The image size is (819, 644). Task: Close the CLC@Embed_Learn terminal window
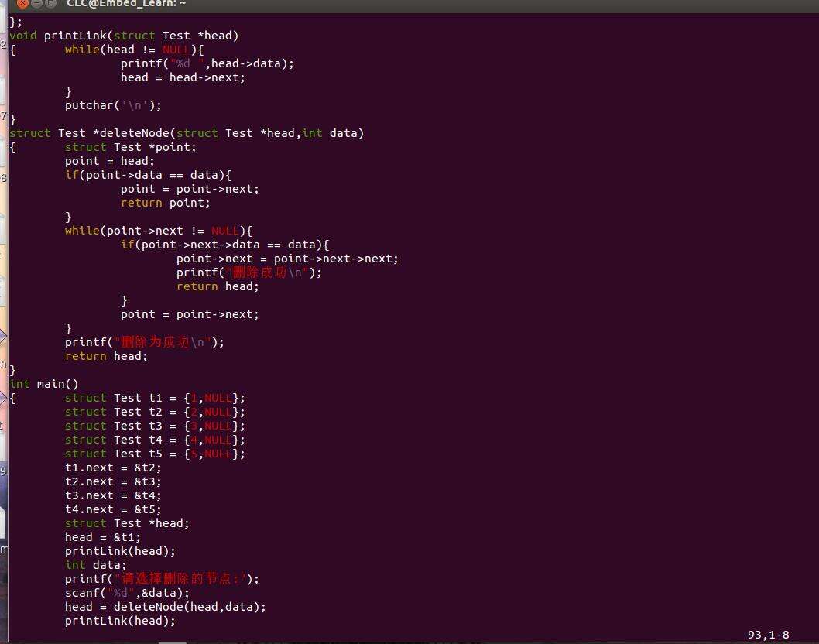(x=22, y=3)
